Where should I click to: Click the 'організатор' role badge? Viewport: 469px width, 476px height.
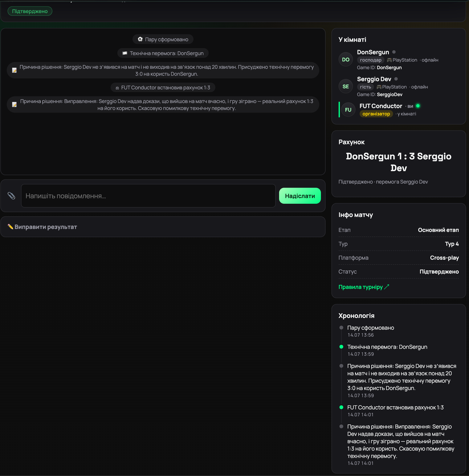(376, 114)
